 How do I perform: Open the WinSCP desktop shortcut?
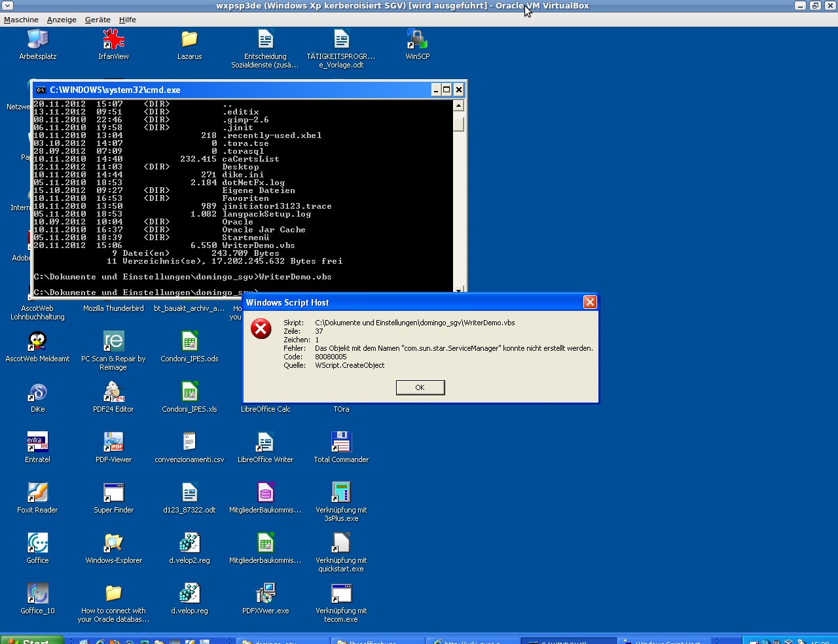click(x=417, y=40)
